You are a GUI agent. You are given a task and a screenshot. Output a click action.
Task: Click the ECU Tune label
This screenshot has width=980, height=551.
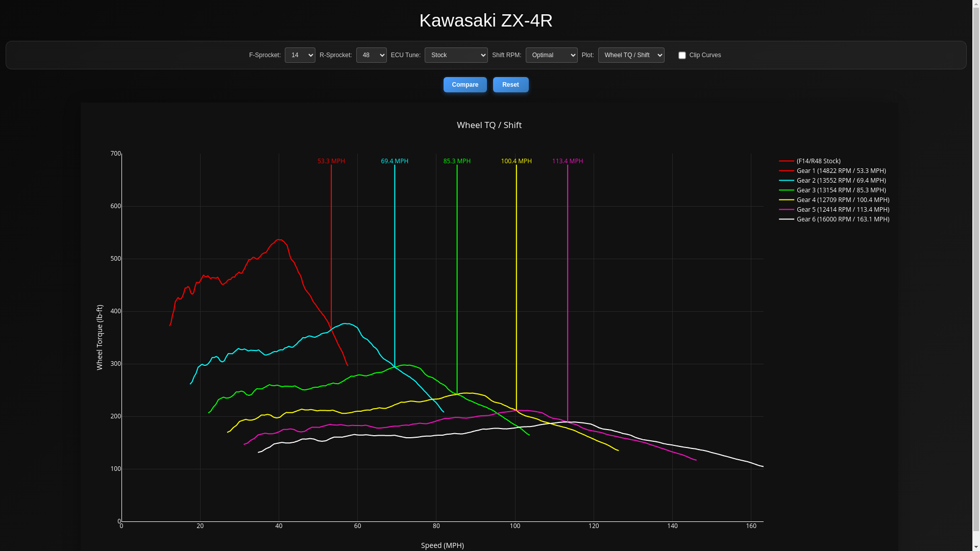pos(406,55)
